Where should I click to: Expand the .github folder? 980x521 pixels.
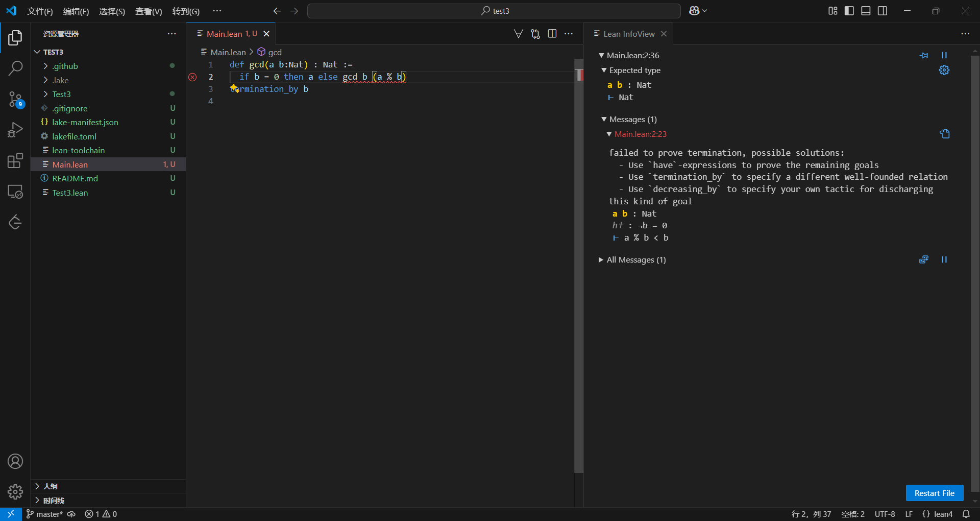(x=65, y=66)
